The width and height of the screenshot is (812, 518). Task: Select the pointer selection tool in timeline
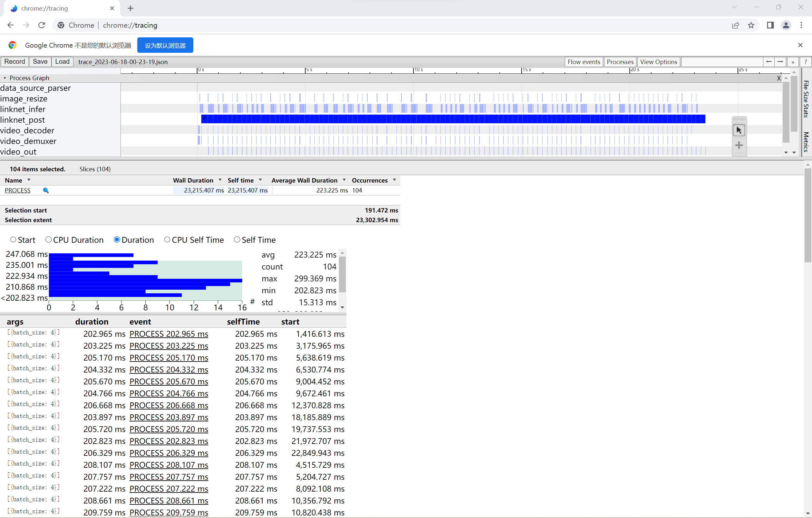[x=739, y=130]
